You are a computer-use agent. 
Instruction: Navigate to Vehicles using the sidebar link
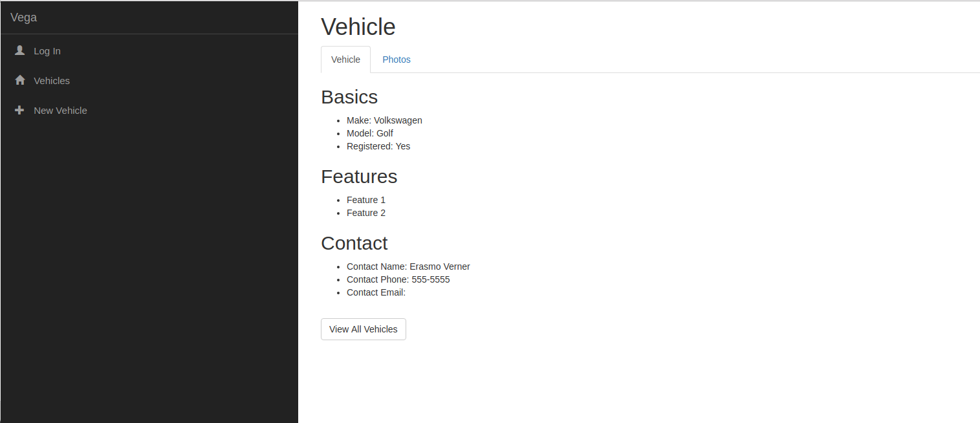(x=51, y=80)
